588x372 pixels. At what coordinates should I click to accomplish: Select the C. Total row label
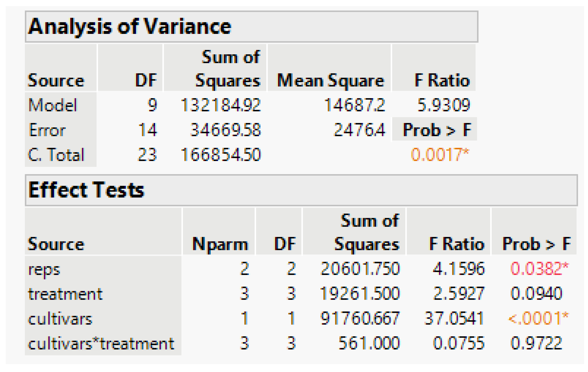click(56, 155)
